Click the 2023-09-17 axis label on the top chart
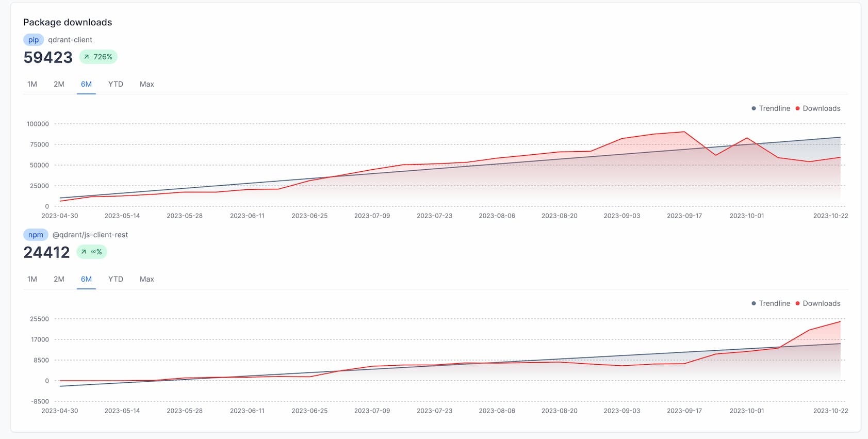The width and height of the screenshot is (868, 439). coord(685,216)
